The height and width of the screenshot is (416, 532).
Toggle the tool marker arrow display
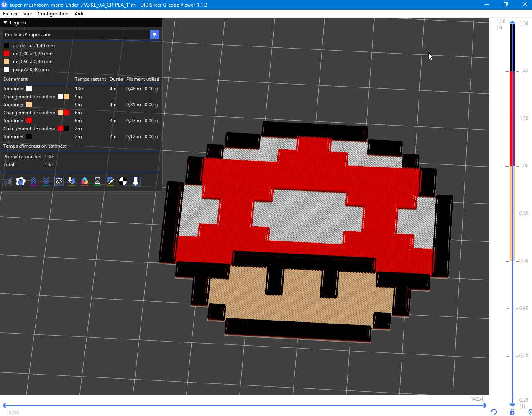tap(136, 181)
